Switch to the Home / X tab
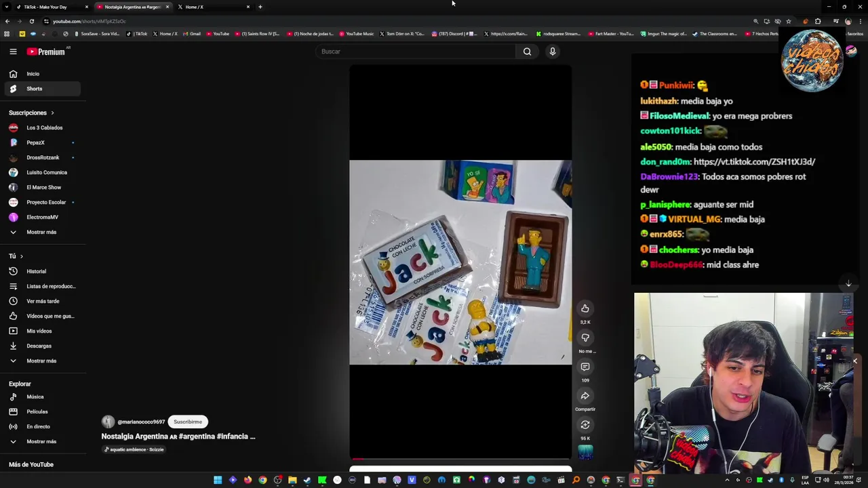The height and width of the screenshot is (488, 868). tap(214, 7)
